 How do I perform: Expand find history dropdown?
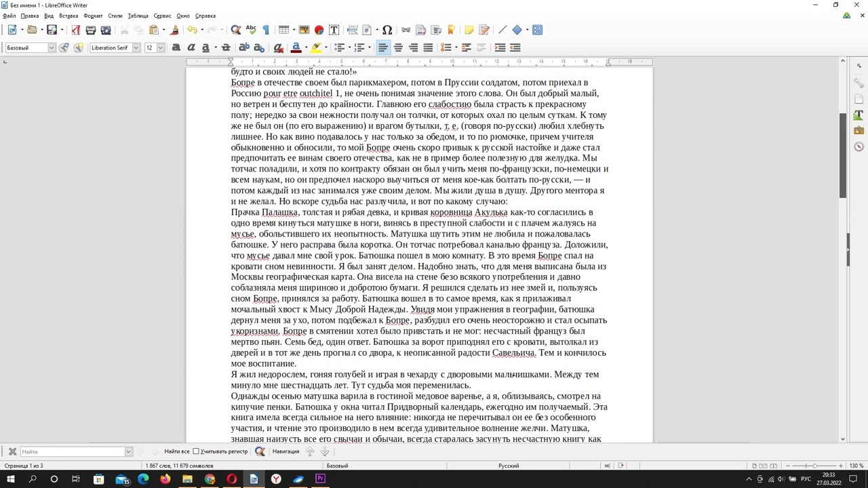click(127, 451)
